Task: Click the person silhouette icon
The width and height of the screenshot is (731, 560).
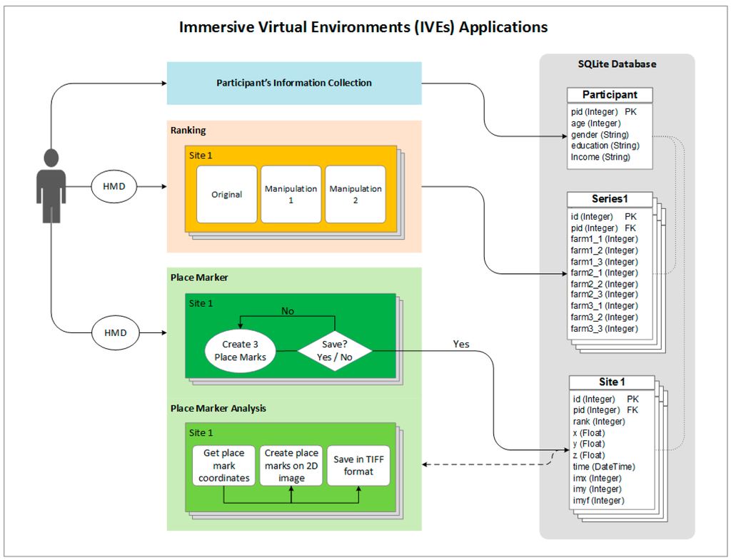Action: point(51,185)
